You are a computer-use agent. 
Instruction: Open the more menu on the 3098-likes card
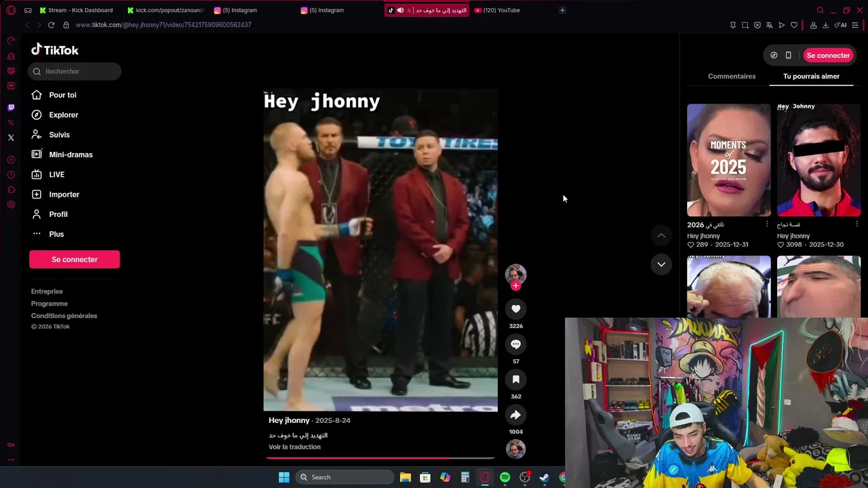click(857, 224)
